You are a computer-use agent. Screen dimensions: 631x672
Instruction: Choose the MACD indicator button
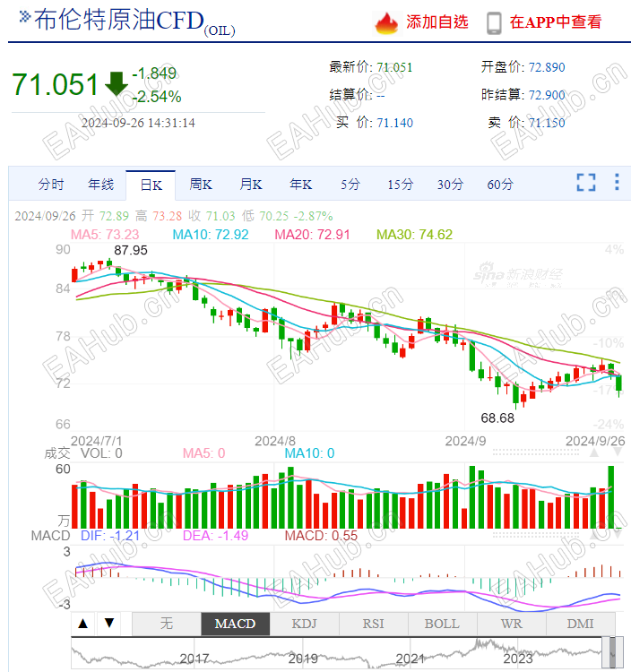click(x=236, y=624)
